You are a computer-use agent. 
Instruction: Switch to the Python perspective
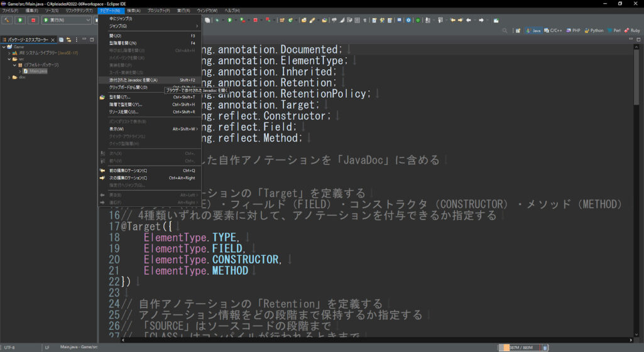pos(594,30)
